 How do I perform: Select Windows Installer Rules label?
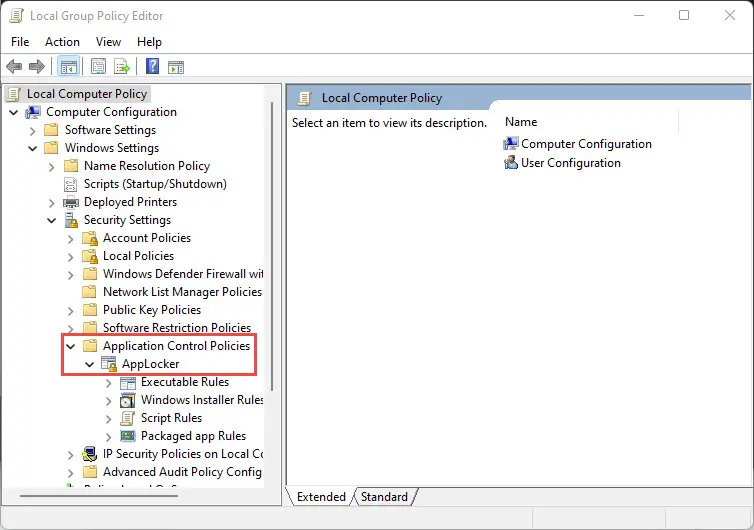(202, 400)
